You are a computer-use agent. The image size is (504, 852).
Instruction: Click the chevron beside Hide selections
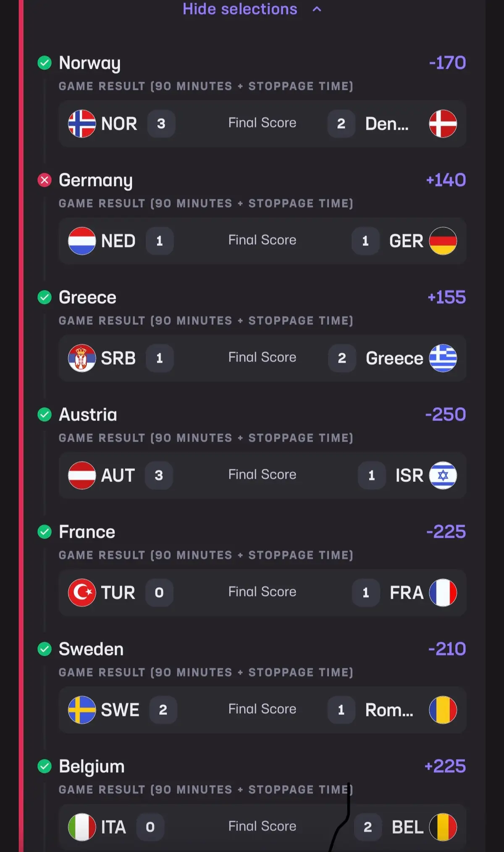pyautogui.click(x=317, y=9)
